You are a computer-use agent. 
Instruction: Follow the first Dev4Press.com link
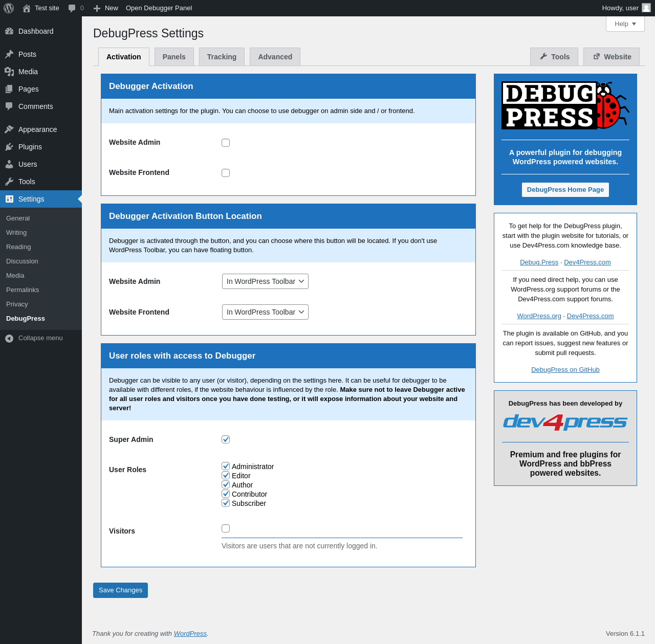pyautogui.click(x=587, y=262)
